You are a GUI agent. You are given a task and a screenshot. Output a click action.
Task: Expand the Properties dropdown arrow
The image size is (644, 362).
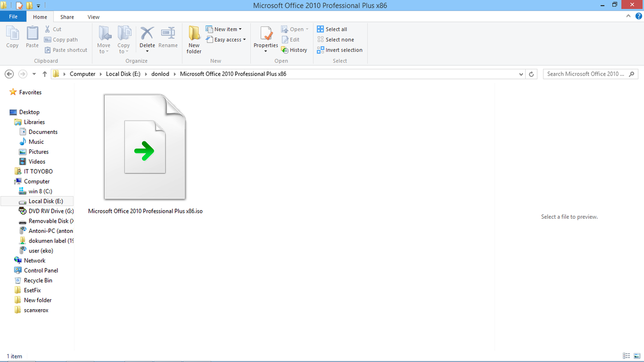pos(266,51)
